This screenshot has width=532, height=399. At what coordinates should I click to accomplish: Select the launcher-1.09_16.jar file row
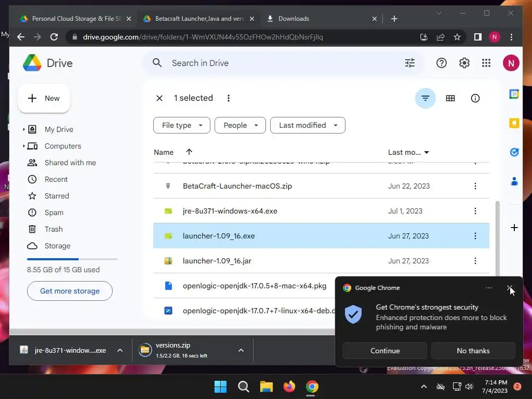click(x=321, y=261)
